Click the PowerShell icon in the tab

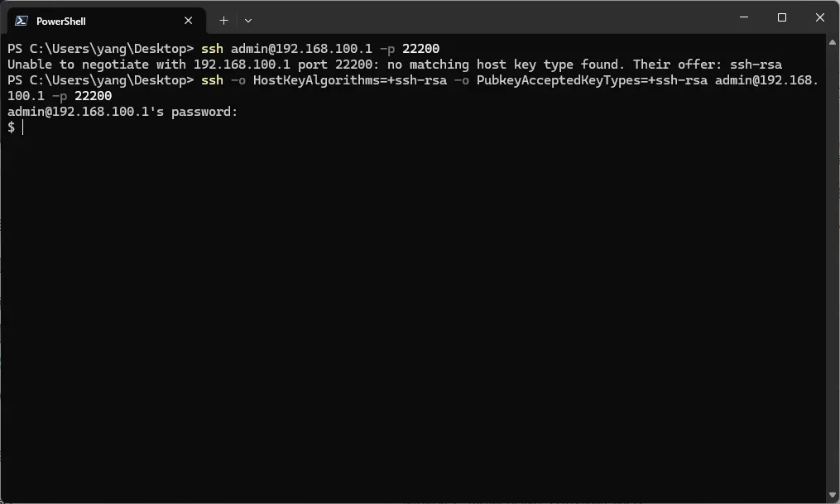[x=22, y=21]
